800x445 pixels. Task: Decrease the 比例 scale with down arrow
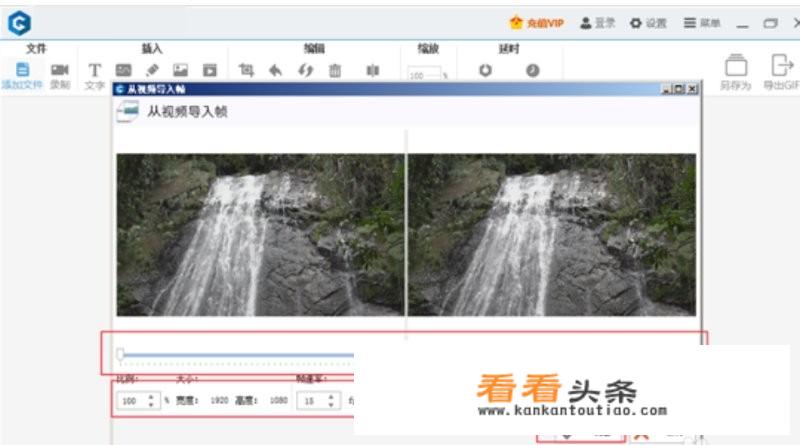click(x=151, y=405)
